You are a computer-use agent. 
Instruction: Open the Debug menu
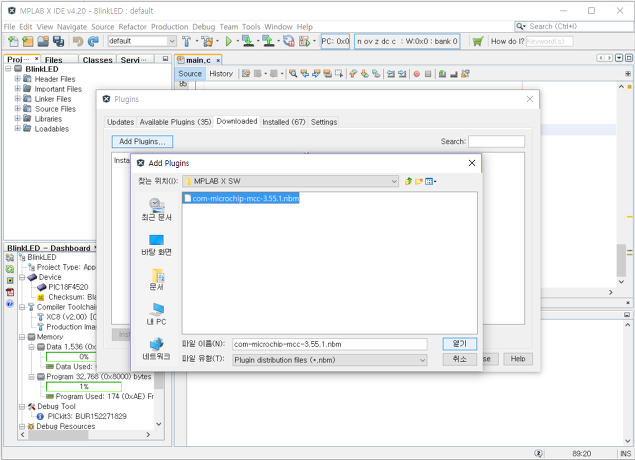click(204, 27)
